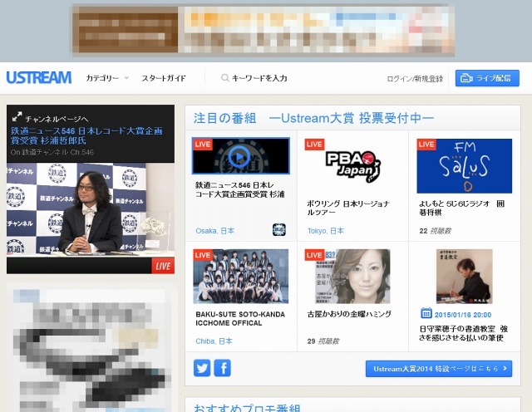Image resolution: width=532 pixels, height=412 pixels.
Task: Open 古屋かおり thumbnail
Action: [x=352, y=277]
